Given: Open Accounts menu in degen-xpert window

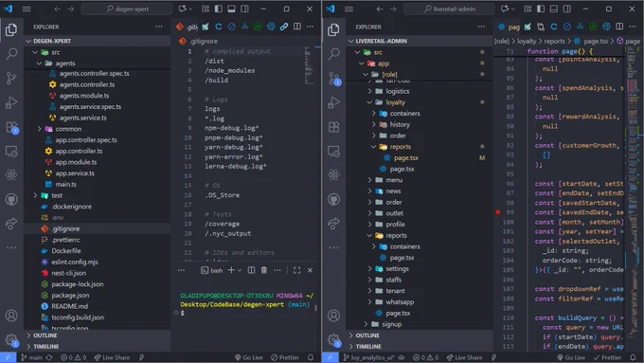Looking at the screenshot, I should tap(11, 316).
